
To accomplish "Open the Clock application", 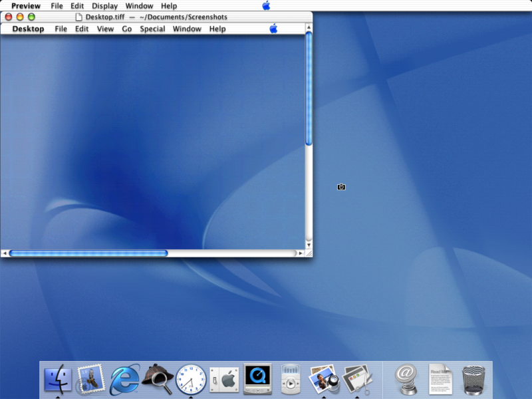I will point(191,378).
